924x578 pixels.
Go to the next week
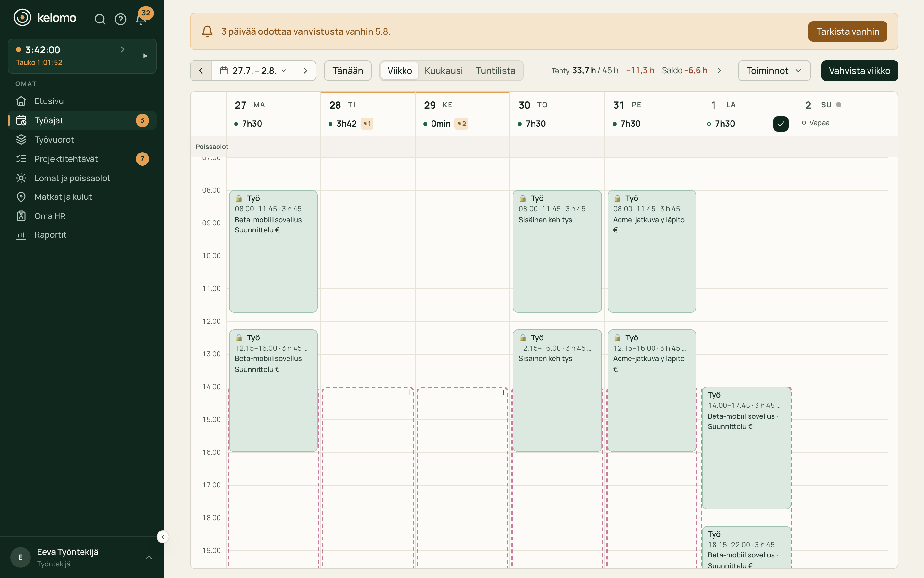(x=305, y=71)
